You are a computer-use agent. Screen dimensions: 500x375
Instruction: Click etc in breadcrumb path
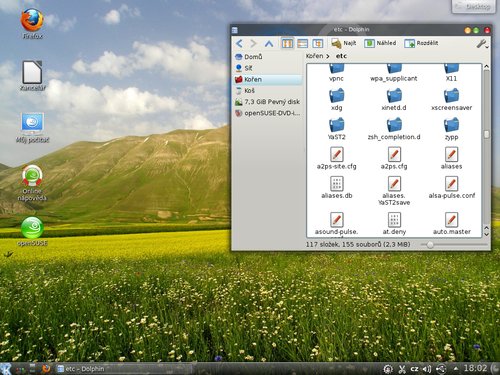[341, 56]
